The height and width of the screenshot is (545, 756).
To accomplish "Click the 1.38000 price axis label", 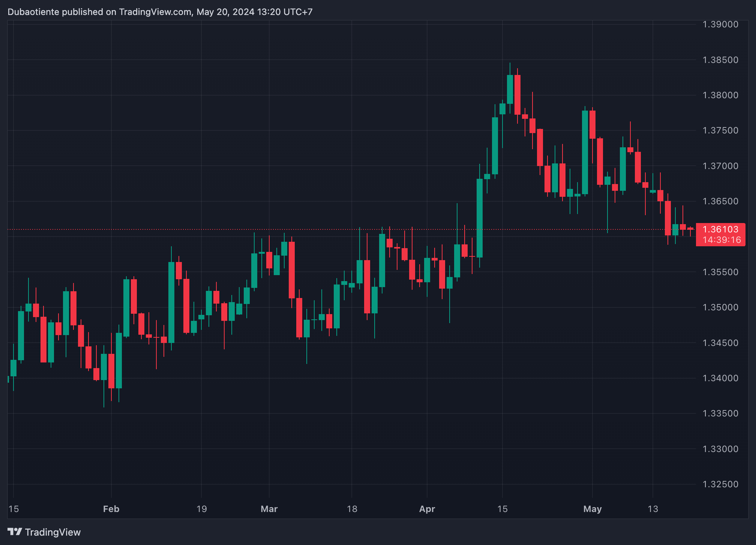I will pyautogui.click(x=720, y=95).
